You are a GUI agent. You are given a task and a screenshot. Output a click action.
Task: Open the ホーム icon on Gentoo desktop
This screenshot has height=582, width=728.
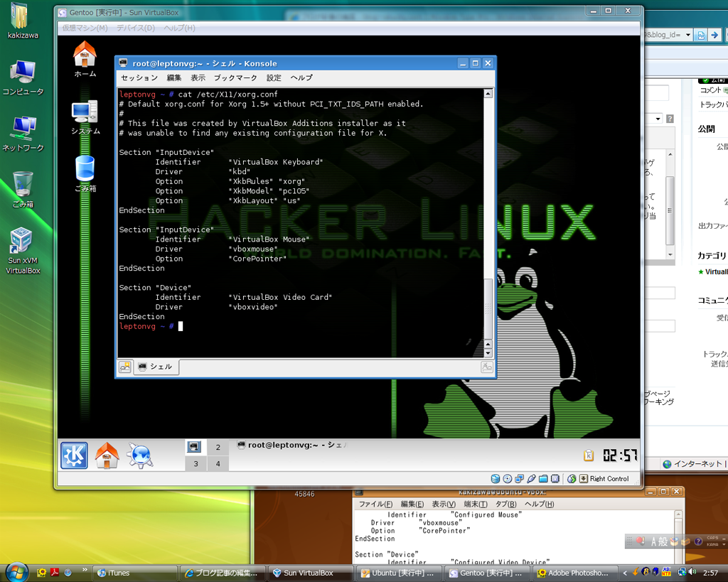coord(85,59)
